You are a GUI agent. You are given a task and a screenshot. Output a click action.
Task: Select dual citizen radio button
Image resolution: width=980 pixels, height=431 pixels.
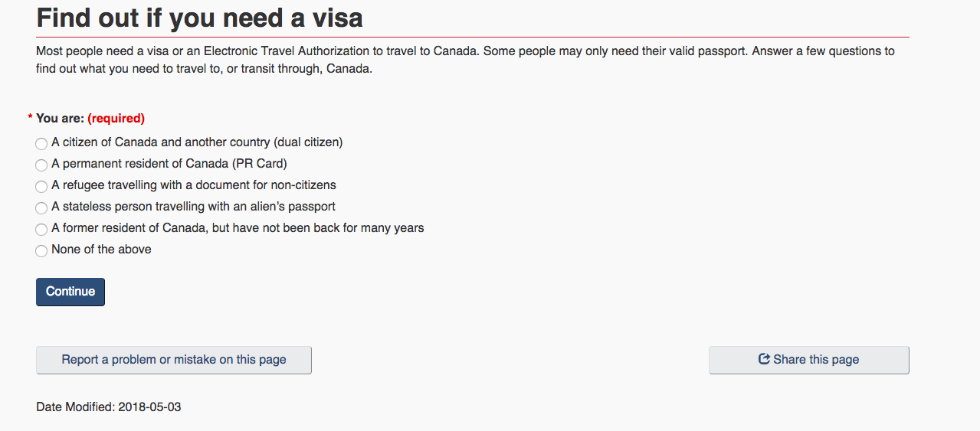[x=41, y=144]
